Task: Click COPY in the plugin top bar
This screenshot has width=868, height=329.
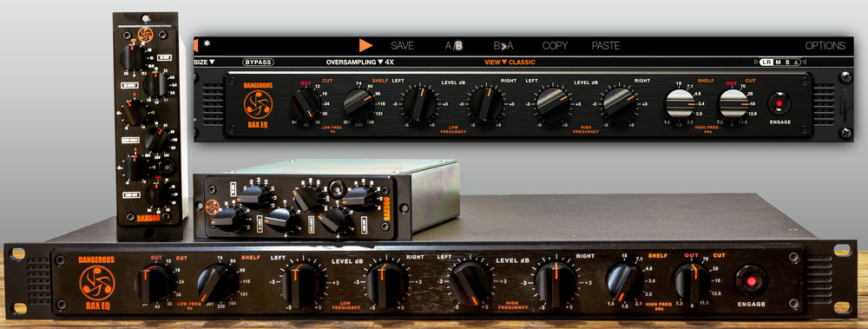Action: [x=555, y=45]
